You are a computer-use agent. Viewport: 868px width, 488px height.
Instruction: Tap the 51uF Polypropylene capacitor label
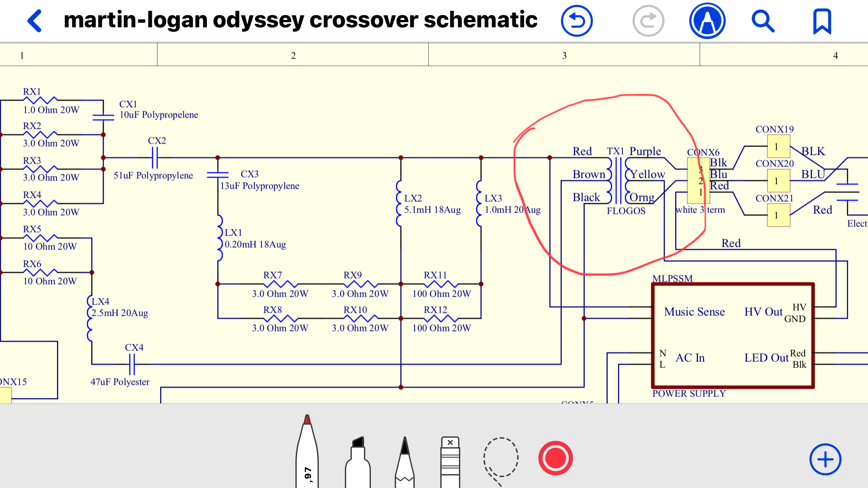153,175
